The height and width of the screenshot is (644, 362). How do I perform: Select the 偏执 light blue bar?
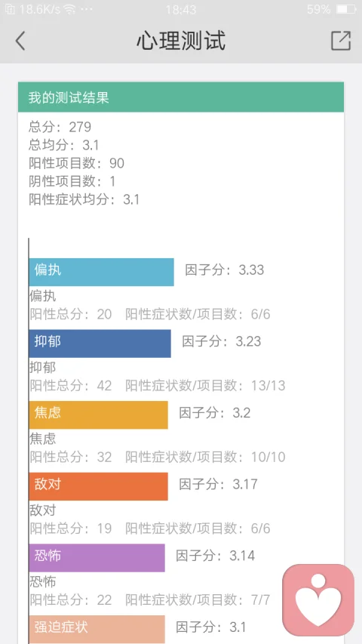tap(101, 272)
